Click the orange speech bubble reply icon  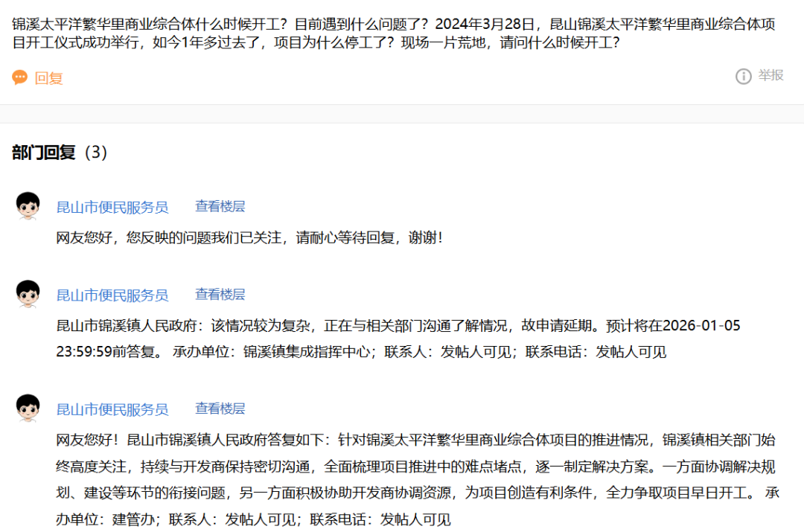(20, 77)
